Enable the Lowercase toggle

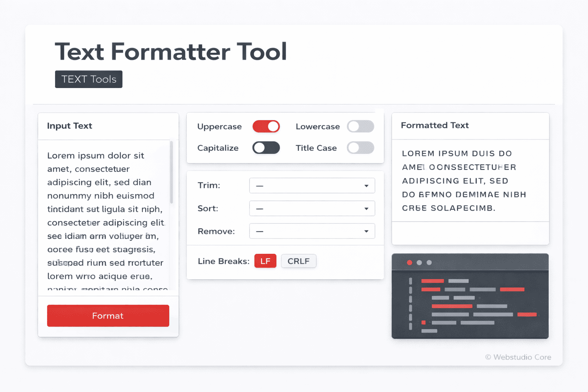360,126
